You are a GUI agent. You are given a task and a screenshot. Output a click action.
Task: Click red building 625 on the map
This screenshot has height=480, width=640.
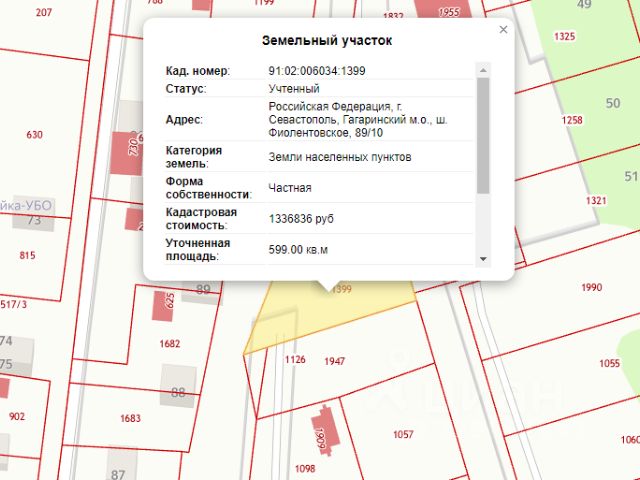point(163,306)
